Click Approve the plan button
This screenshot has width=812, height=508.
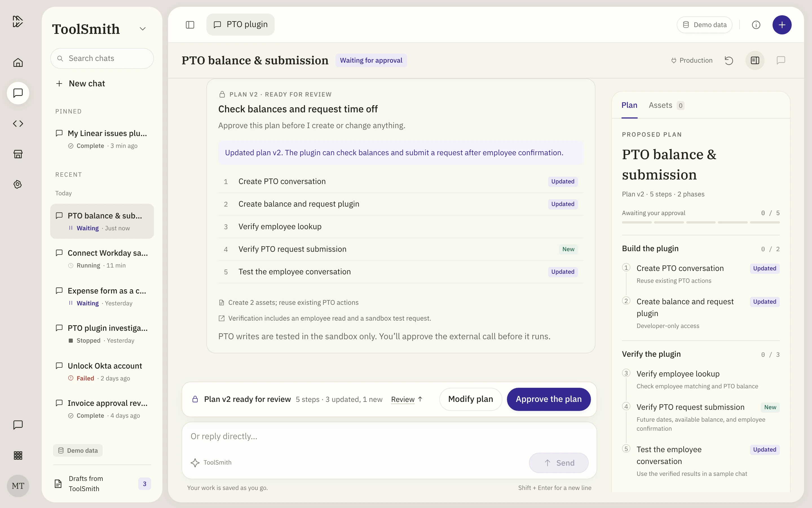tap(549, 399)
